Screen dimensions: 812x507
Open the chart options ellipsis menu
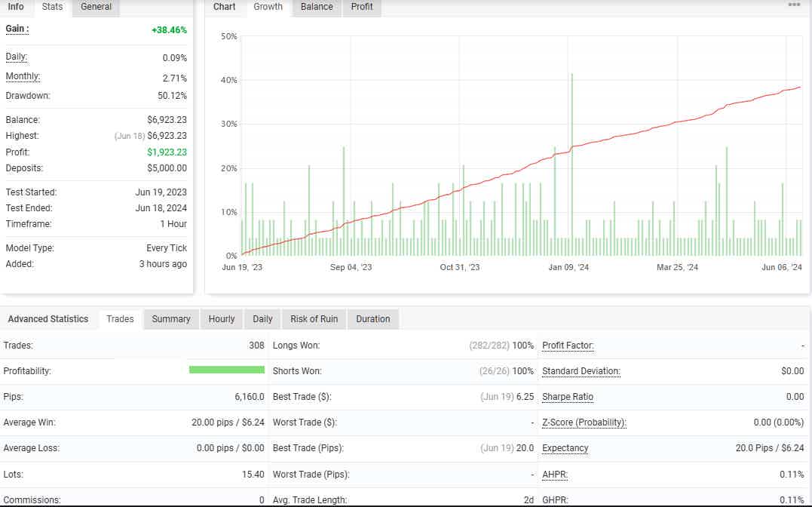pyautogui.click(x=794, y=5)
